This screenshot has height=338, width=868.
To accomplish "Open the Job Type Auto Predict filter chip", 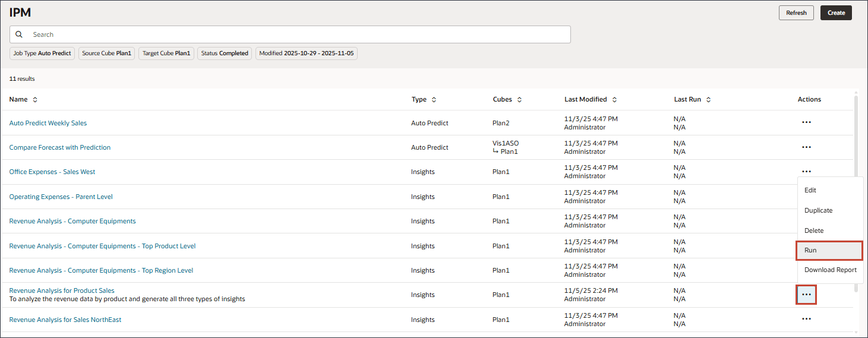I will point(42,53).
